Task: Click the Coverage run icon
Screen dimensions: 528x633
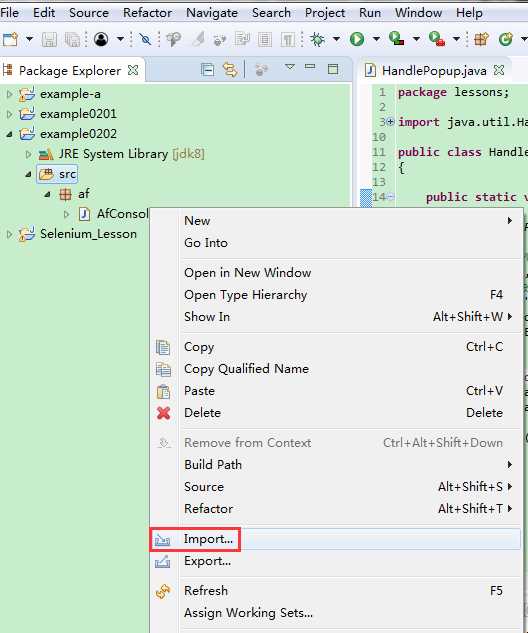Action: click(x=396, y=39)
